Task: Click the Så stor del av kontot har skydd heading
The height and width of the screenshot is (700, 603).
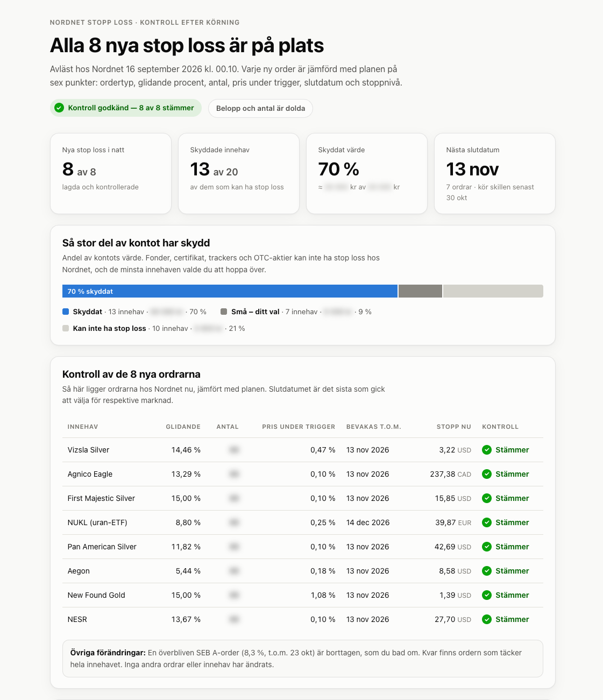Action: (x=136, y=243)
